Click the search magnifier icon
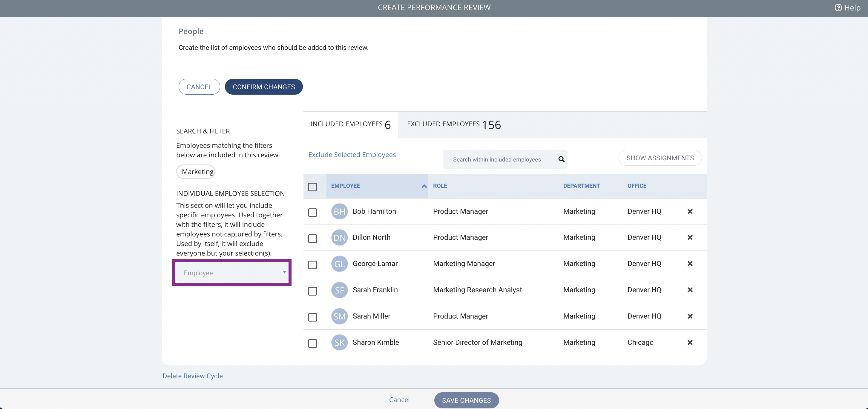Screen dimensions: 868x409 (561, 159)
